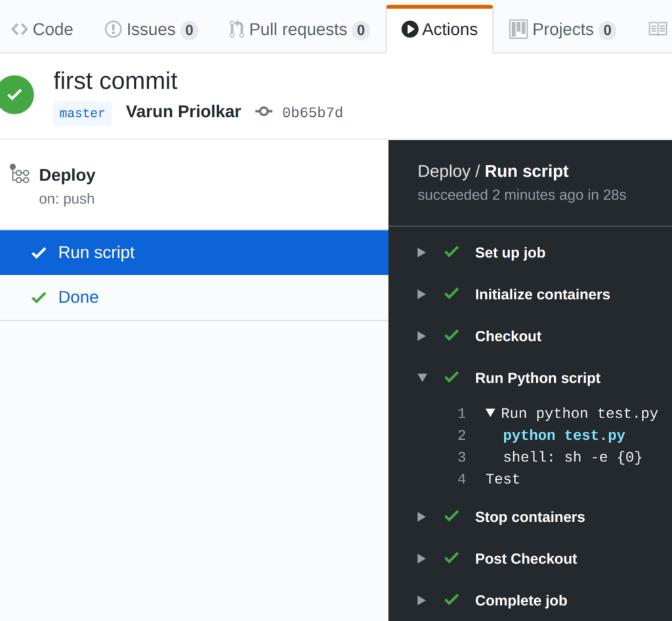The height and width of the screenshot is (621, 672).
Task: Open the Done job
Action: point(78,297)
